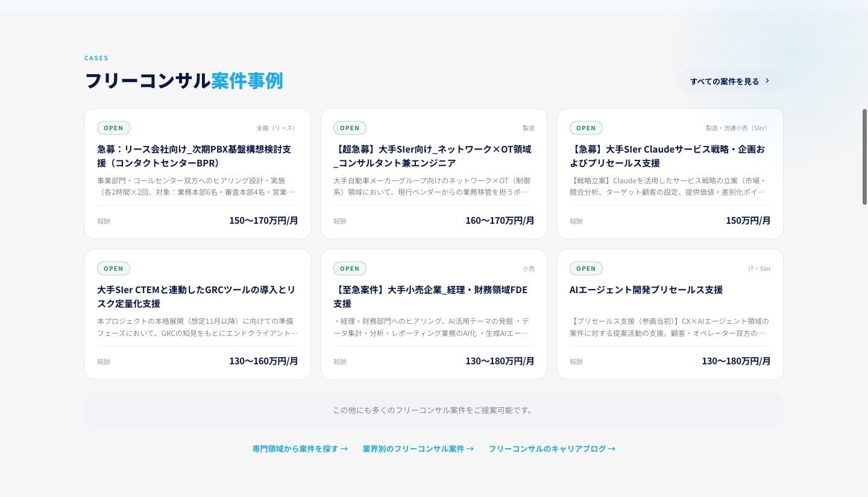Viewport: 868px width, 497px height.
Task: Open the CTEMと連動したGRCツール case title
Action: (x=197, y=296)
